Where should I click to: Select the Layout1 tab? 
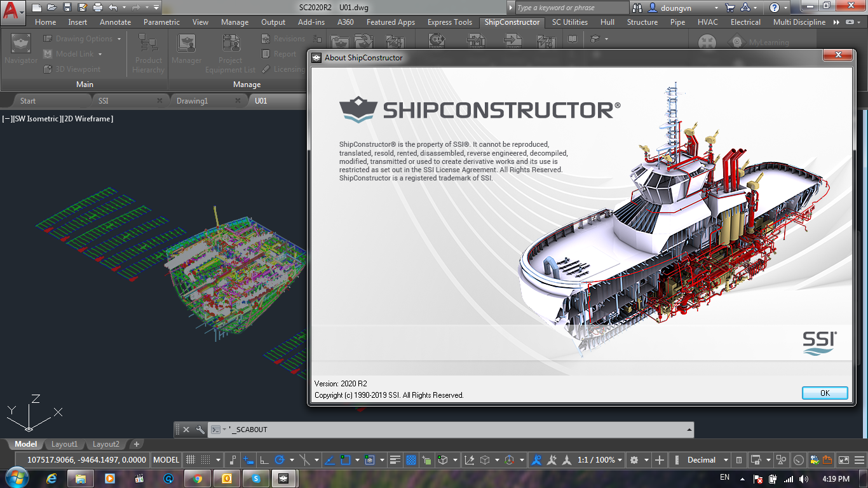[x=65, y=444]
